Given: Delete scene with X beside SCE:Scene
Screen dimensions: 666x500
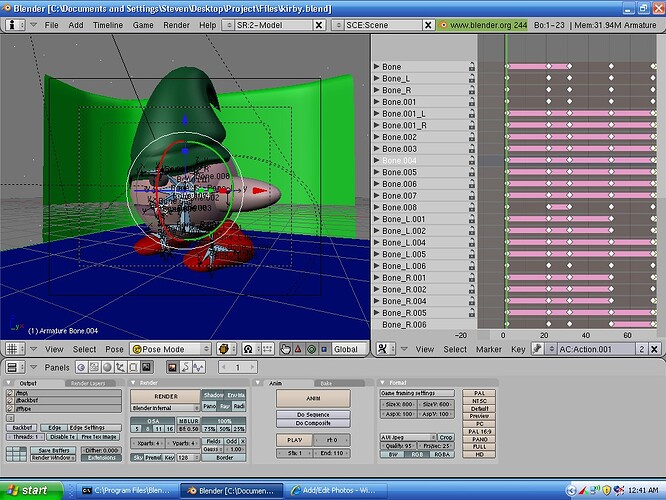Looking at the screenshot, I should point(428,25).
